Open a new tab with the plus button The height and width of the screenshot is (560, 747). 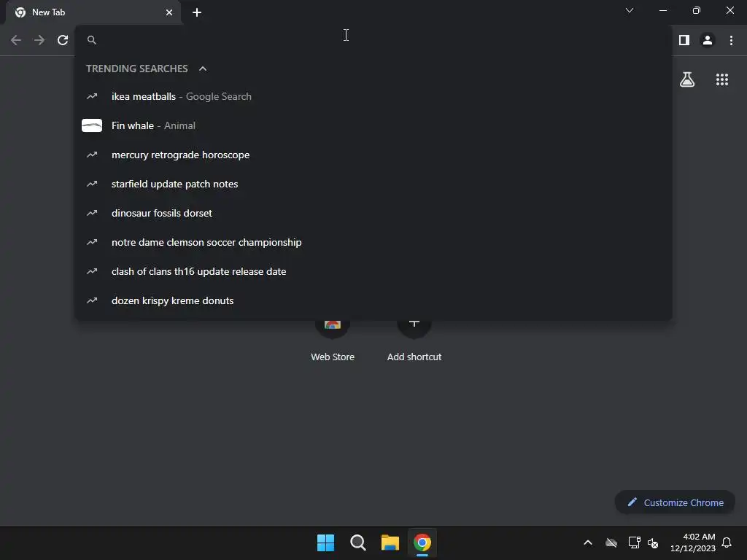click(197, 12)
